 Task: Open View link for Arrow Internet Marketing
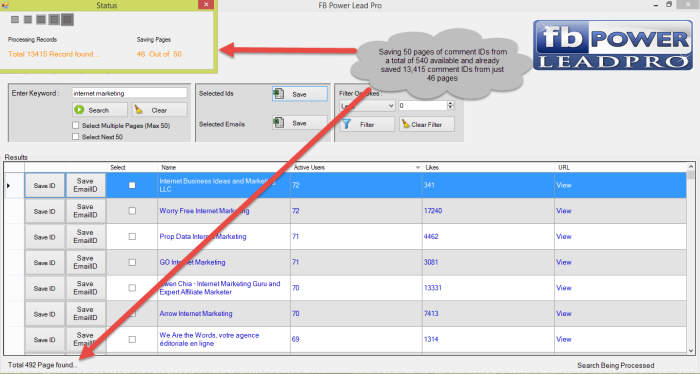pyautogui.click(x=564, y=314)
